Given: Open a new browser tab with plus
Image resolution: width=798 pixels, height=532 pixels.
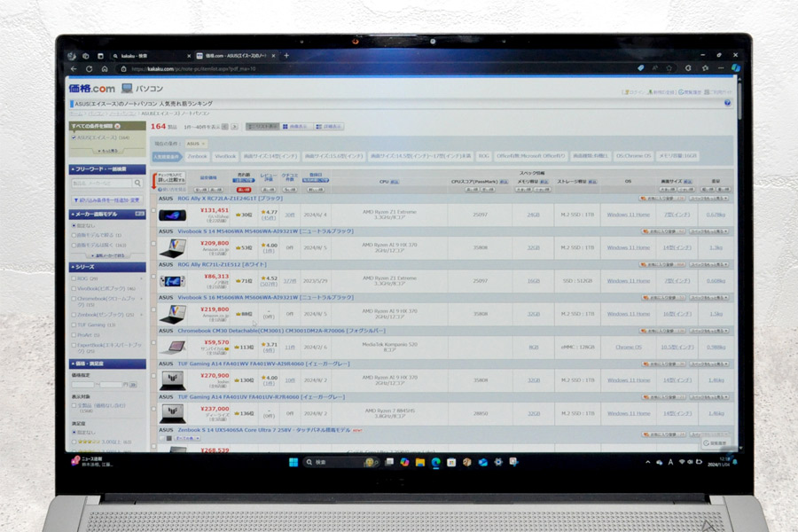Looking at the screenshot, I should pos(286,56).
